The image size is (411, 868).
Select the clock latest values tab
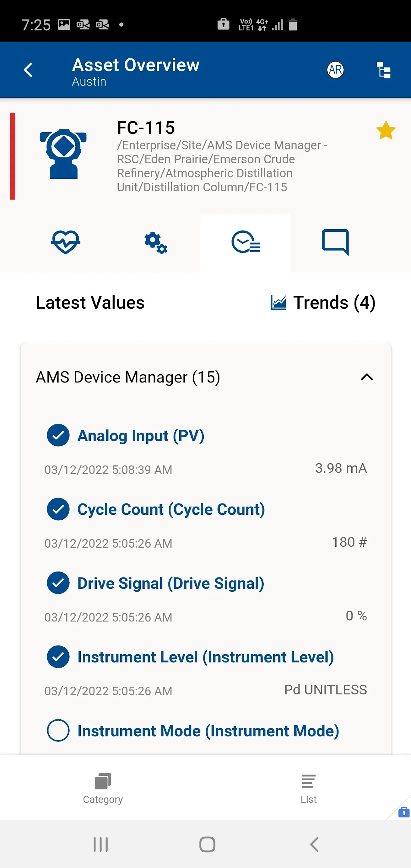click(x=246, y=242)
